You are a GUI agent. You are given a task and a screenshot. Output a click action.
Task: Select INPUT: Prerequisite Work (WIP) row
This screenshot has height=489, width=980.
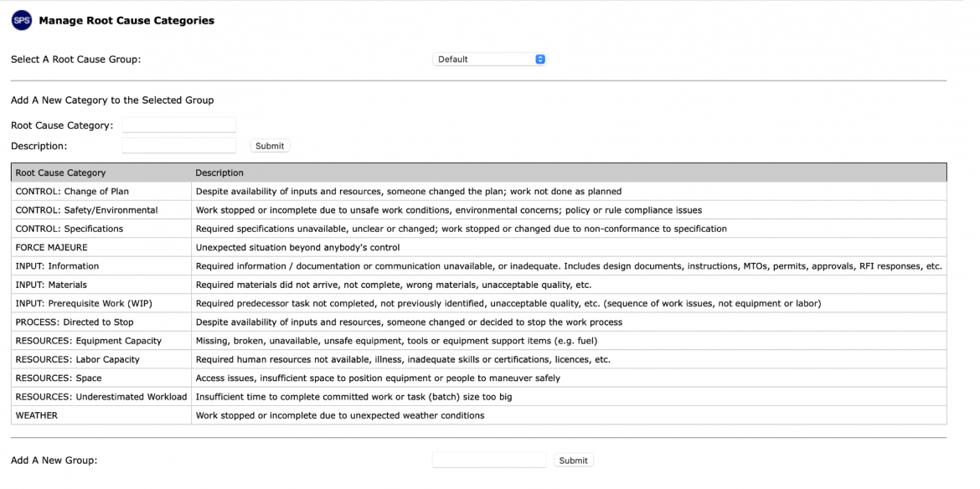coord(479,303)
